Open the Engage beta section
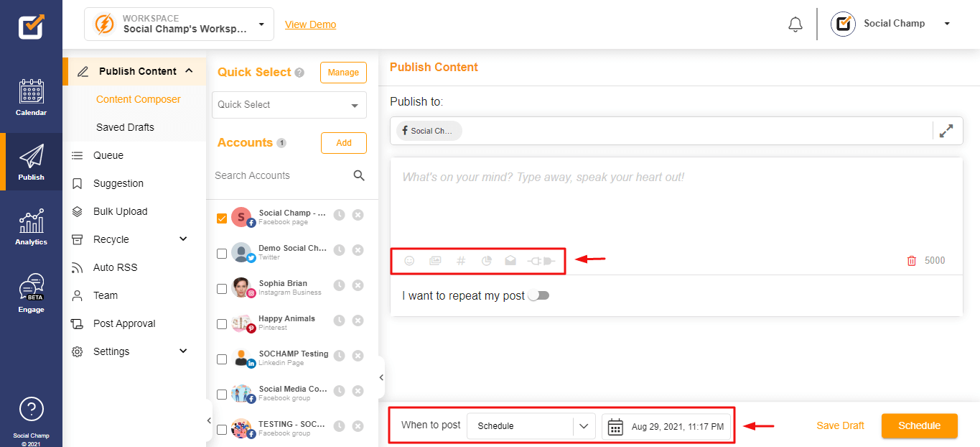Viewport: 980px width, 447px height. [31, 293]
